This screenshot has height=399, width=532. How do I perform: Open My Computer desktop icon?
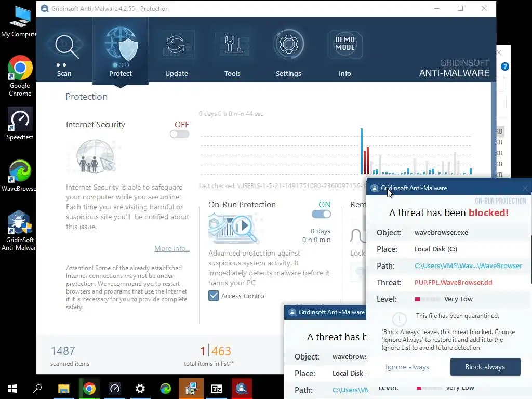coord(19,21)
